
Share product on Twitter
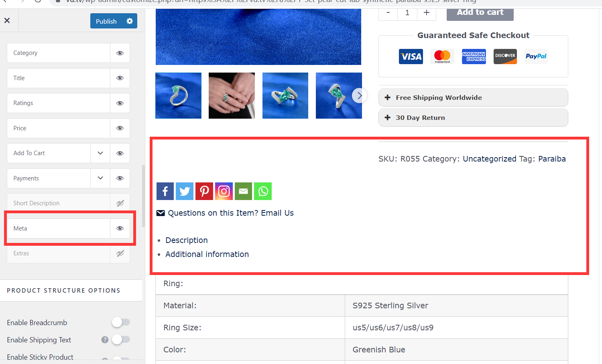point(185,191)
